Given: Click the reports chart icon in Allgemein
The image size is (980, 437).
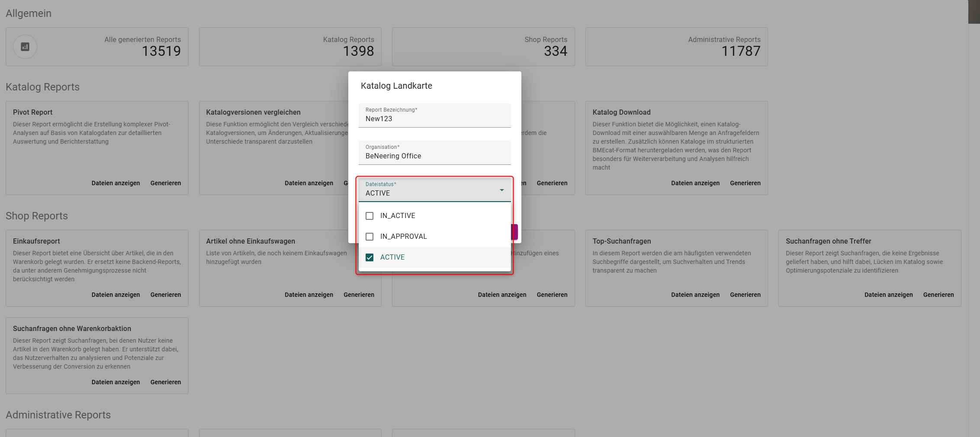Looking at the screenshot, I should click(25, 47).
